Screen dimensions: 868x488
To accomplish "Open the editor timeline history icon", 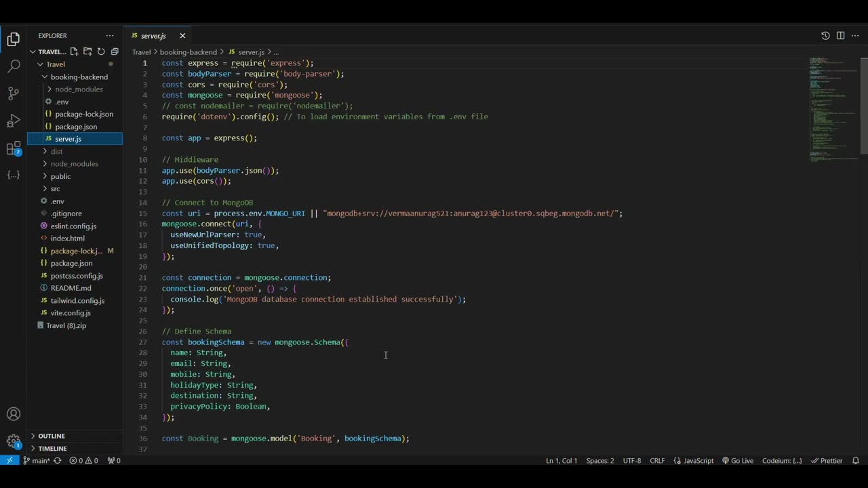I will 825,35.
